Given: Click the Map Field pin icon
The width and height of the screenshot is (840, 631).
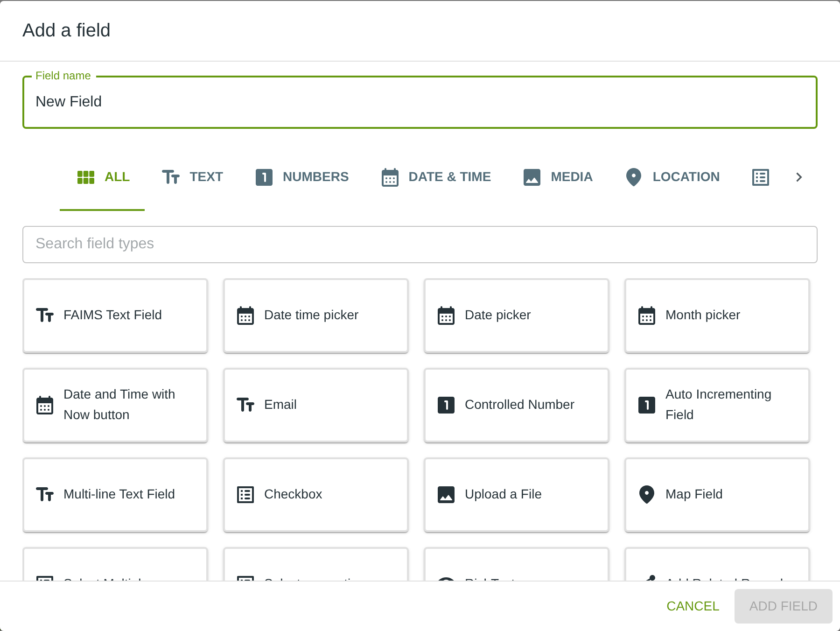Looking at the screenshot, I should 647,495.
